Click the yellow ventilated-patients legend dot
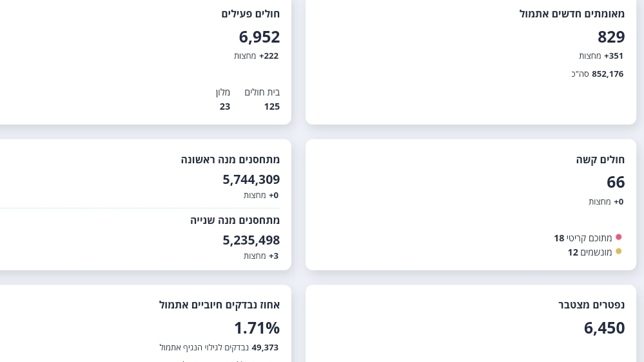This screenshot has height=362, width=644. 619,252
